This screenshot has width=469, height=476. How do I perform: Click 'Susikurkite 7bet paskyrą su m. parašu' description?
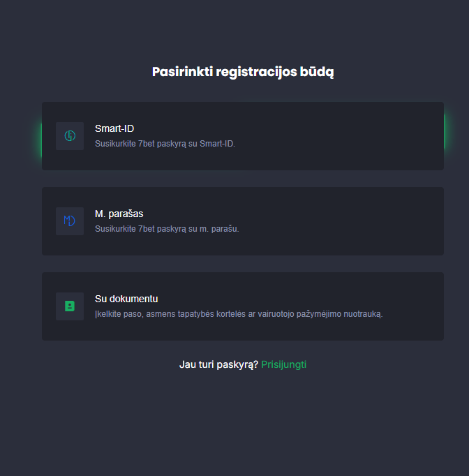167,229
